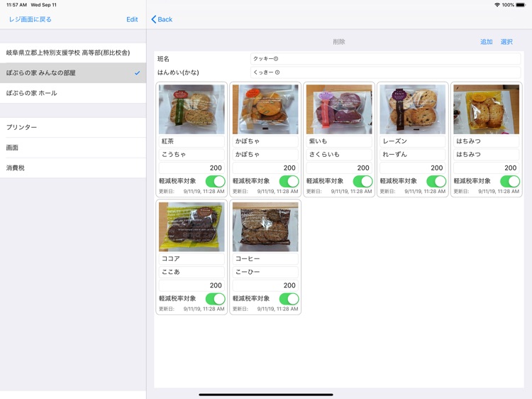
Task: Edit the price 200 for レーズン
Action: (413, 168)
